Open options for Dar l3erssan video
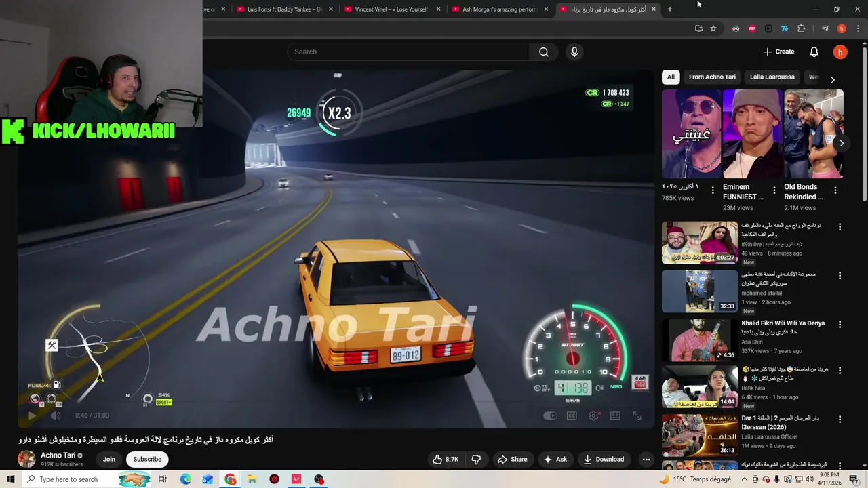The height and width of the screenshot is (488, 868). pyautogui.click(x=840, y=420)
